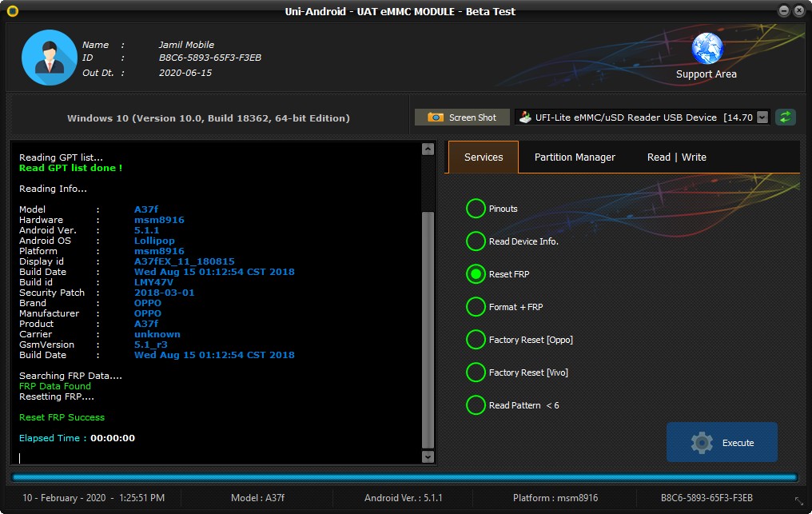Click the Screen Shot camera button
Image resolution: width=812 pixels, height=514 pixels.
462,118
